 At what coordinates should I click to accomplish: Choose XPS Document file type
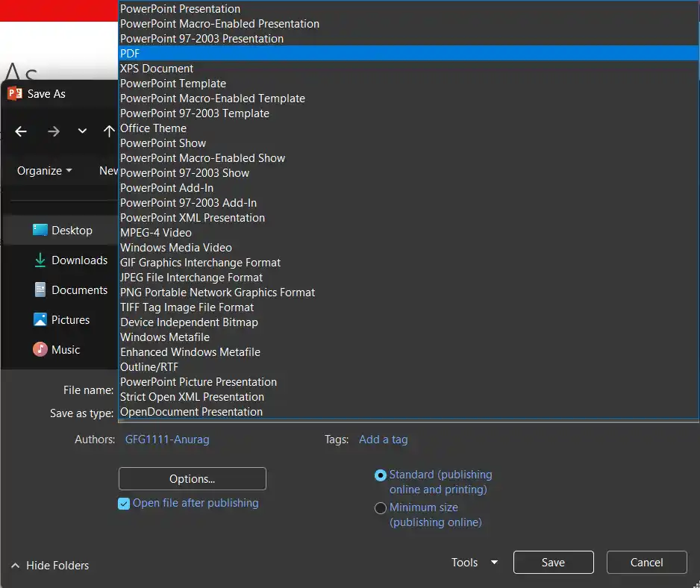(x=408, y=69)
